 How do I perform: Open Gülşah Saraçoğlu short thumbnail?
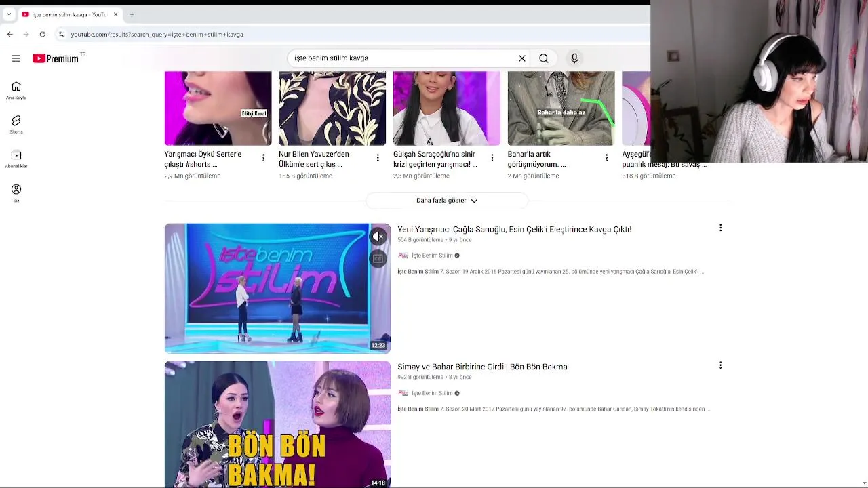(447, 108)
